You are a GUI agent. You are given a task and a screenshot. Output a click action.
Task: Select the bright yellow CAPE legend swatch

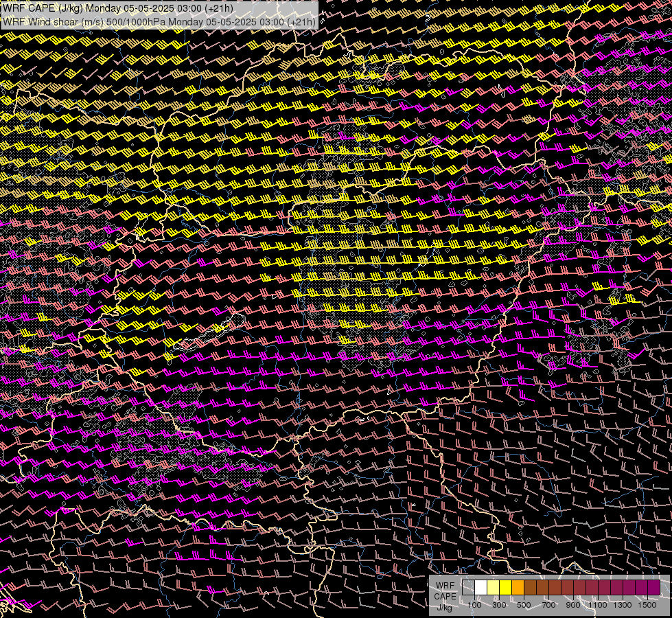[x=506, y=588]
